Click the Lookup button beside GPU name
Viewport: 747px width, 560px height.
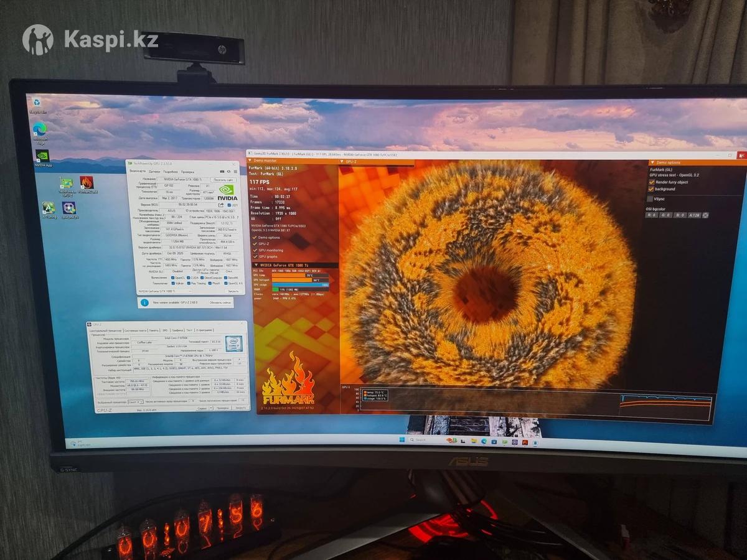pyautogui.click(x=223, y=179)
